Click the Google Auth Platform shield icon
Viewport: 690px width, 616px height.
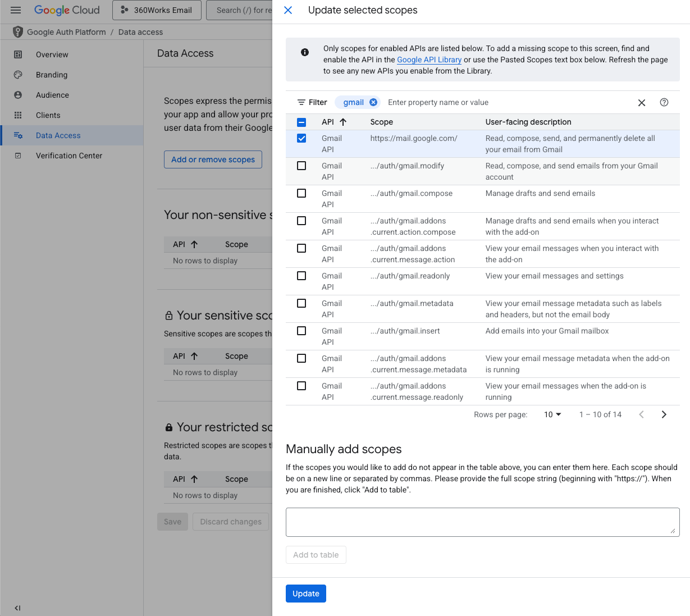pyautogui.click(x=18, y=32)
